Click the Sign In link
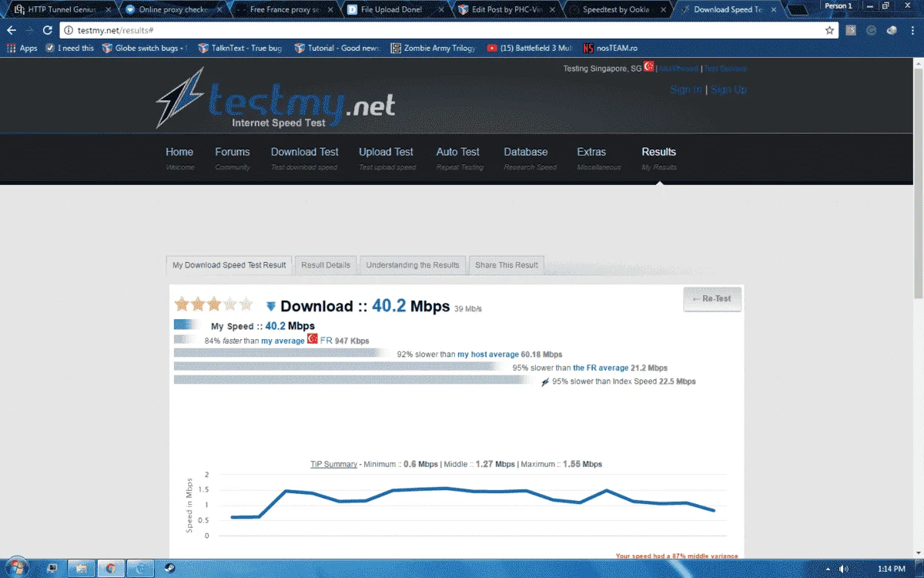The height and width of the screenshot is (578, 924). 686,89
